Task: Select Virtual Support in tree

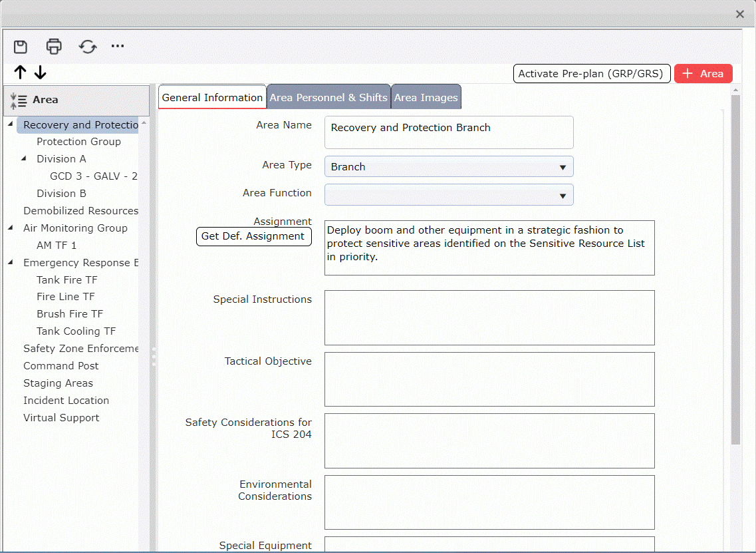Action: tap(61, 418)
